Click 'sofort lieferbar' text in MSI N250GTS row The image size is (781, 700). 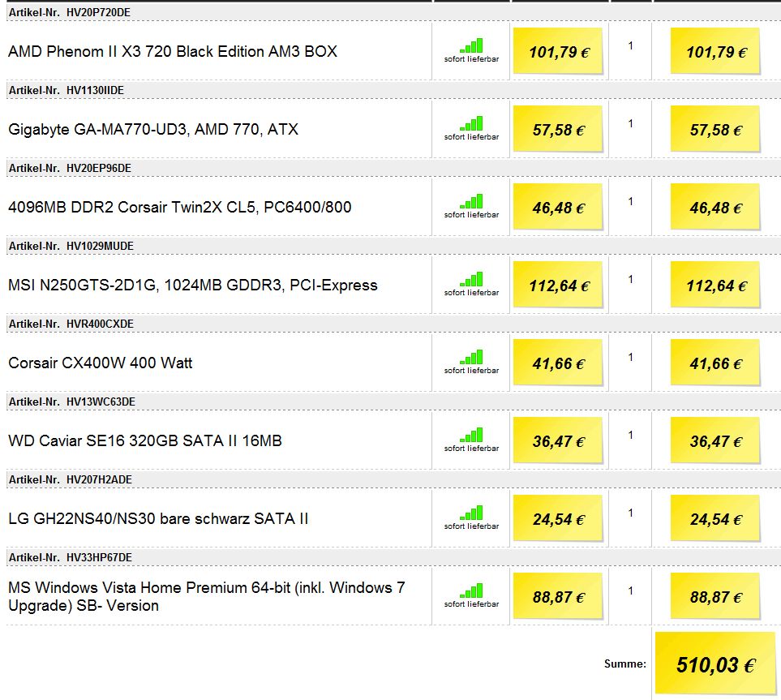click(x=471, y=293)
